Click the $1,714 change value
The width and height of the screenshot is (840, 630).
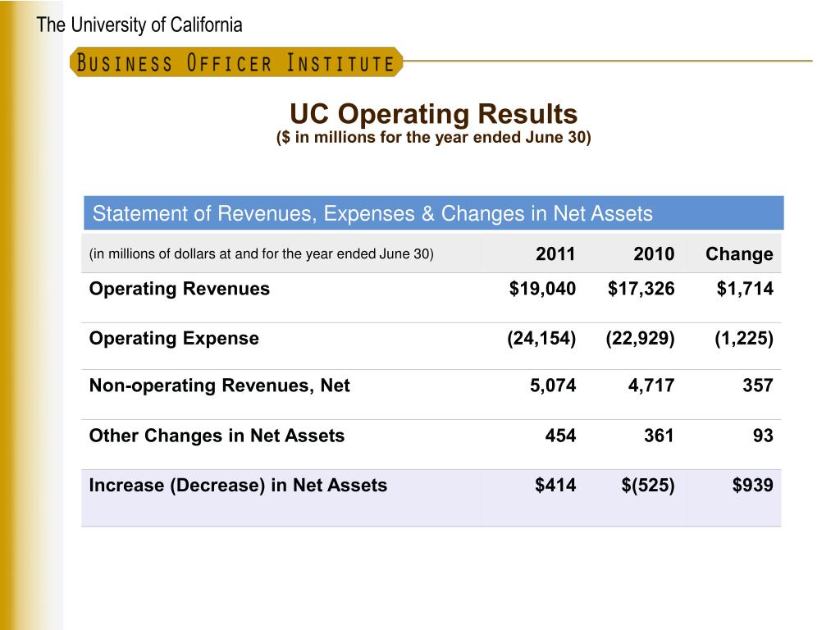pos(745,289)
